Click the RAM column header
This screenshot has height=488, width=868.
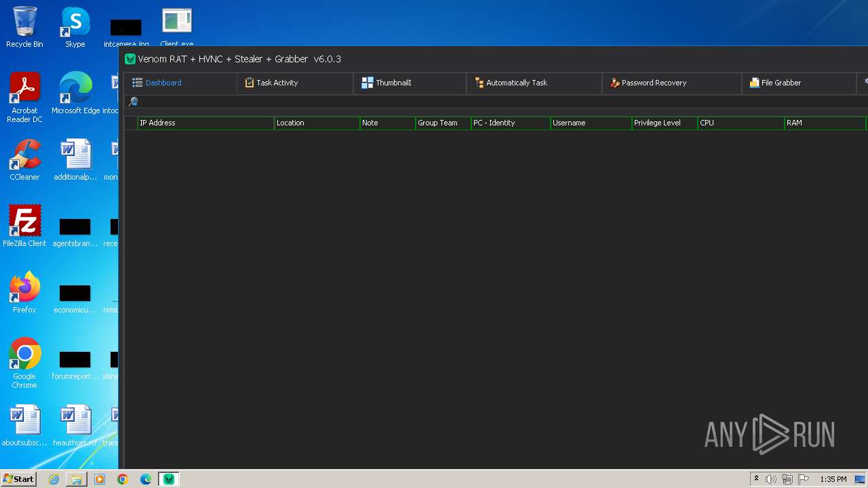click(825, 123)
